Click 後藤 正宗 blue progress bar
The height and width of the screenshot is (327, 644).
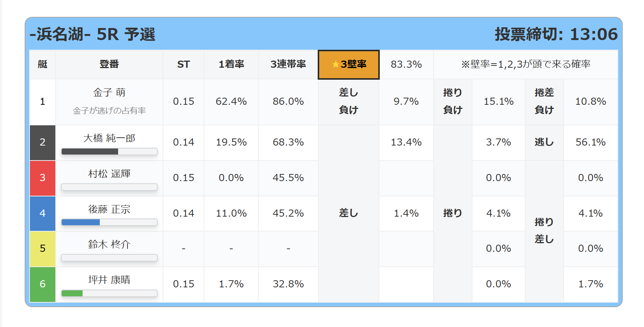(x=109, y=222)
